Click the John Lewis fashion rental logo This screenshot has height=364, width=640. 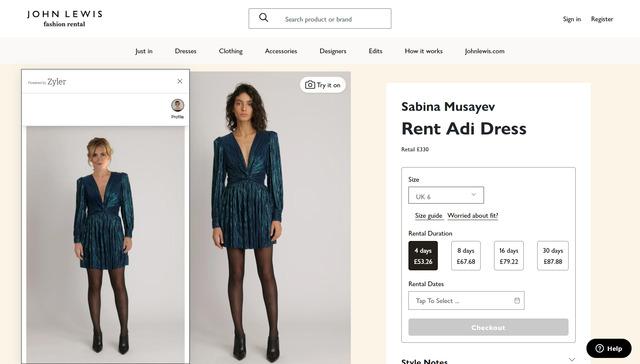click(64, 18)
